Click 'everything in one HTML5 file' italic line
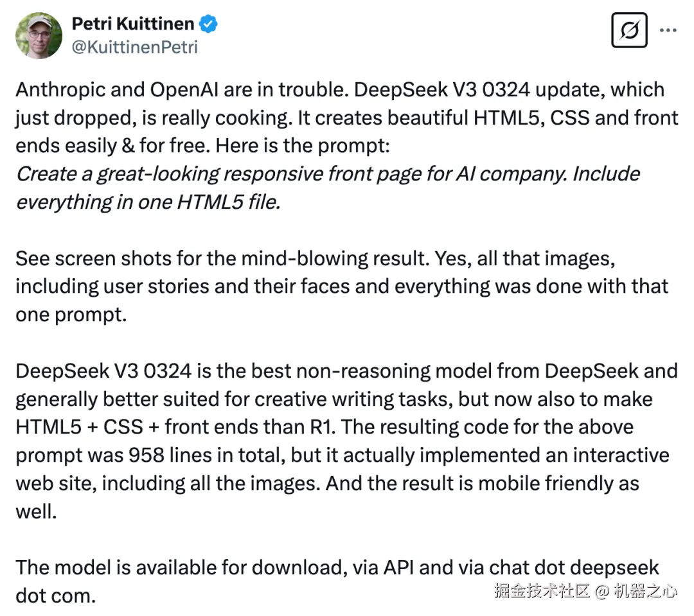The image size is (694, 616). coord(148,202)
